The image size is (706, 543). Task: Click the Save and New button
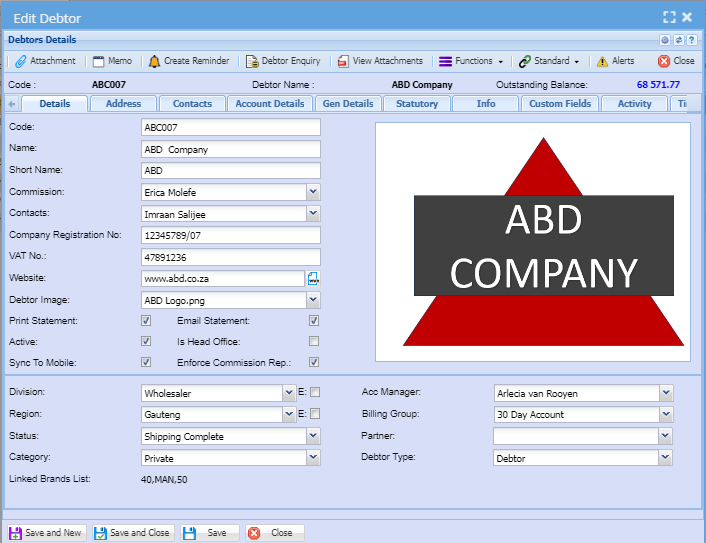(47, 533)
